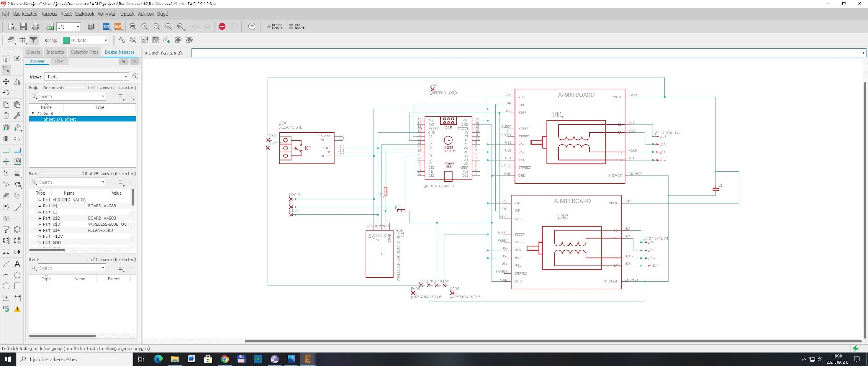Open Help with the question mark icon

click(252, 27)
